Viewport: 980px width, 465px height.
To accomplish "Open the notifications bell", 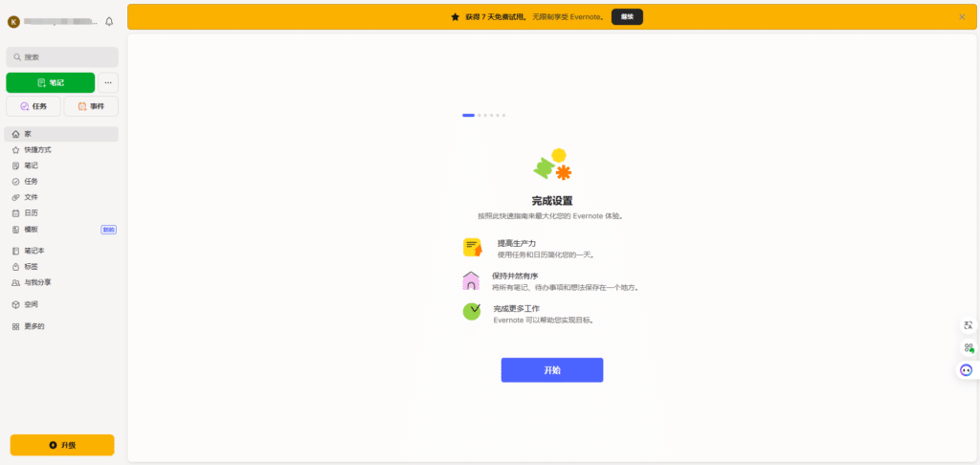I will (109, 21).
